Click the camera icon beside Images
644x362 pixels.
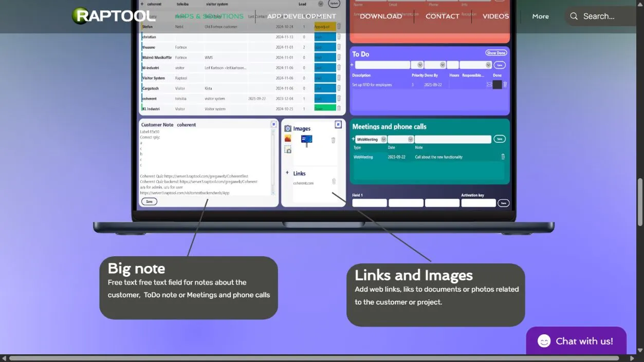point(288,129)
